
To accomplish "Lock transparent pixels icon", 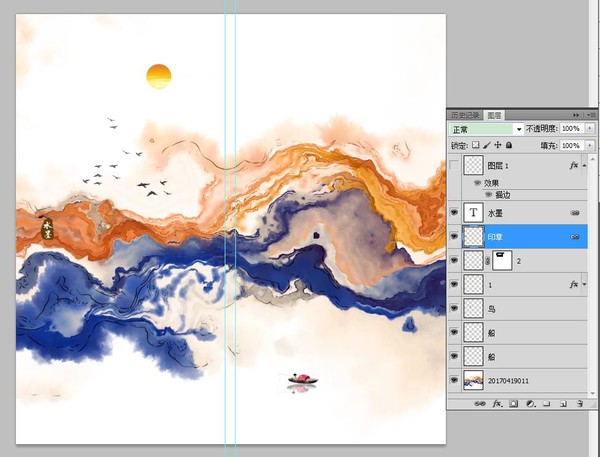I will tap(475, 145).
